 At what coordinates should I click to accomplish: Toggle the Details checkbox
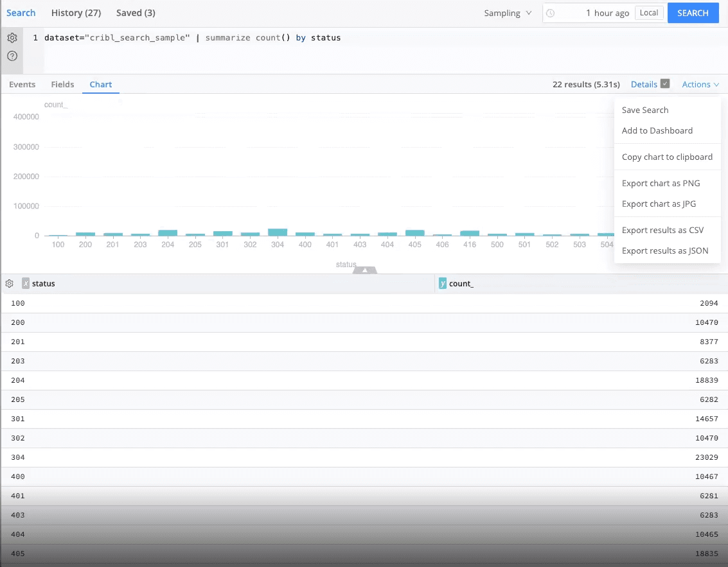tap(665, 84)
